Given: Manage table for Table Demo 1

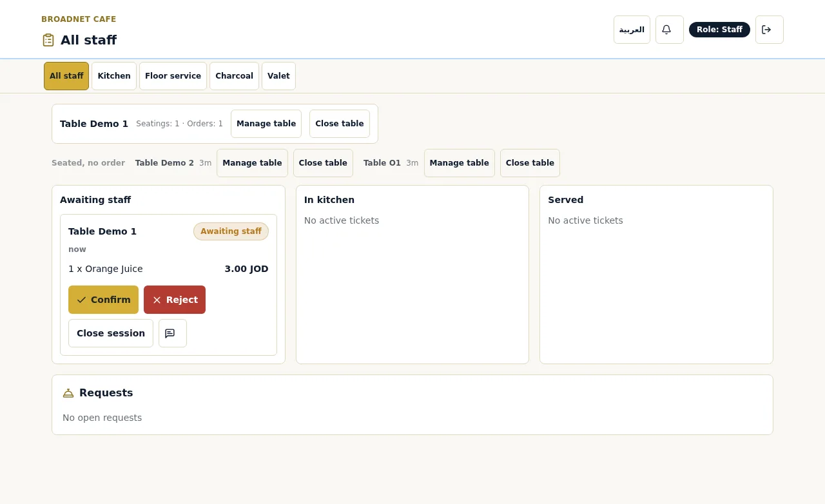Looking at the screenshot, I should click(266, 124).
